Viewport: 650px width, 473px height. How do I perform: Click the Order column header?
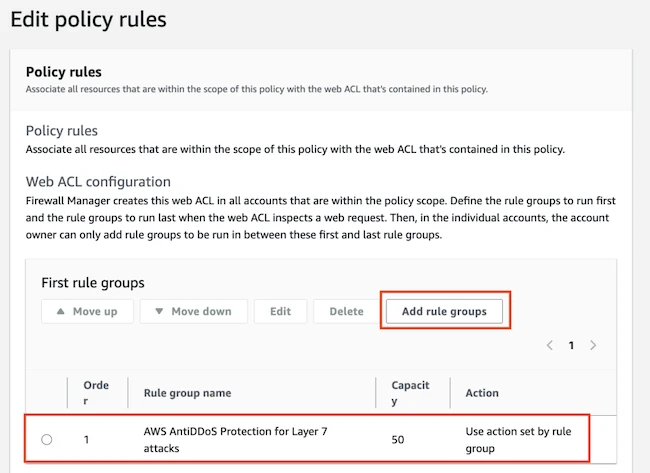(x=96, y=393)
